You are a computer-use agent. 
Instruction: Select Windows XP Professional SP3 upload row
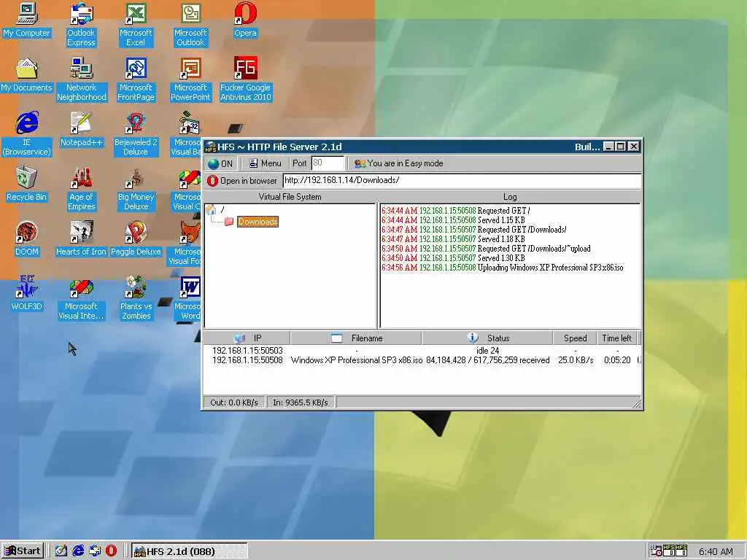click(422, 360)
